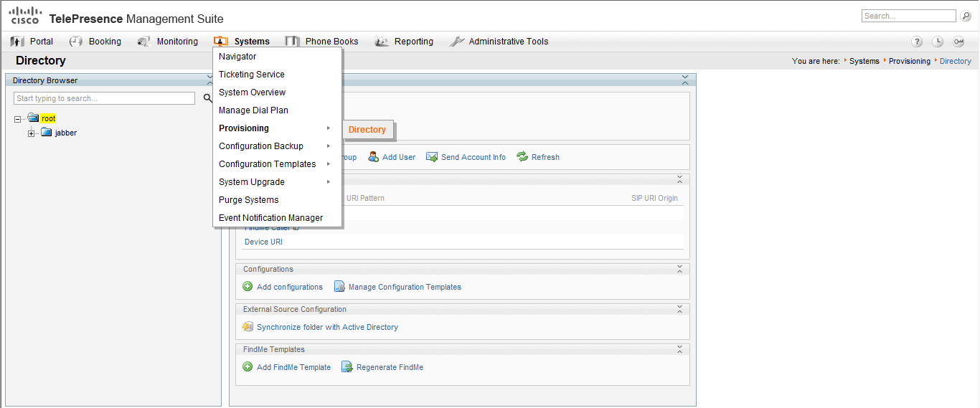980x408 pixels.
Task: Open help via the question mark icon
Action: coord(917,42)
